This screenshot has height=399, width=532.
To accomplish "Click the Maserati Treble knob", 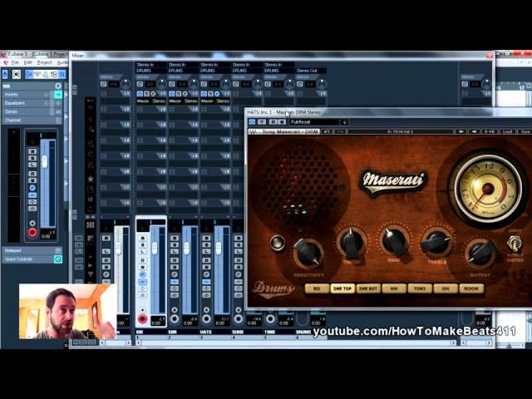I will [x=436, y=242].
